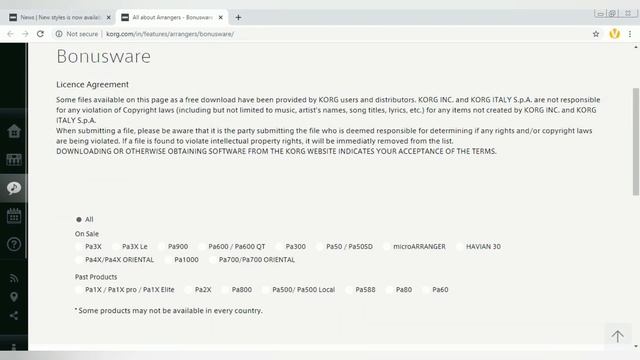Open the browser three-dot menu
This screenshot has height=360, width=640.
630,34
